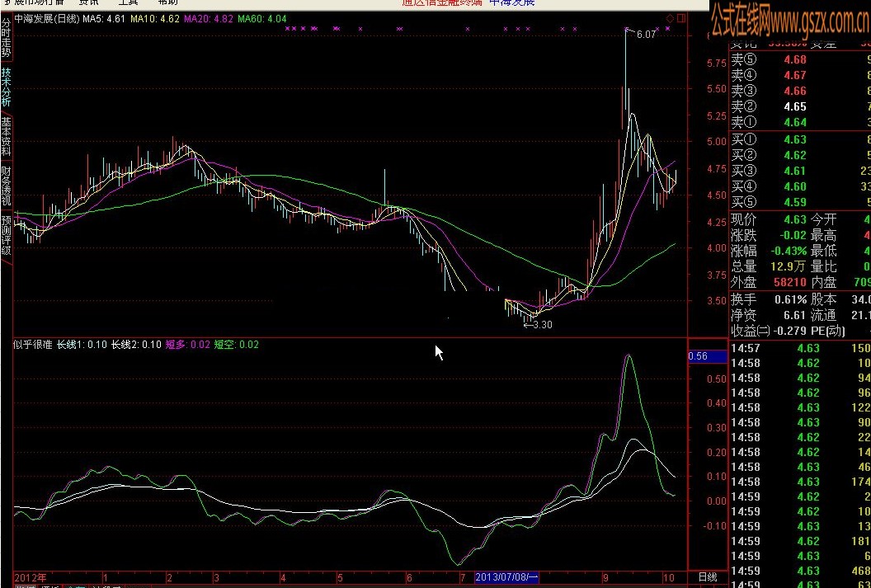The image size is (871, 588).
Task: Click the 换手 0.61% value
Action: click(x=789, y=300)
